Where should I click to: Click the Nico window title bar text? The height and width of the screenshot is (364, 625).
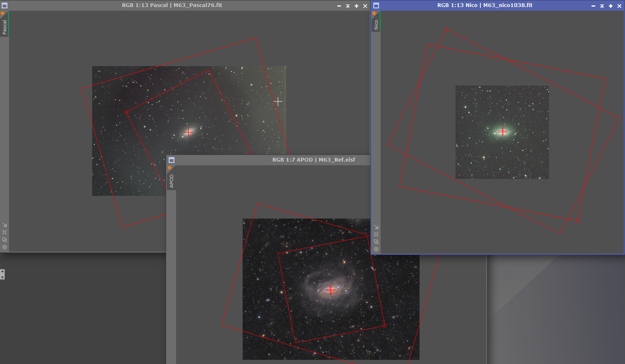(485, 5)
